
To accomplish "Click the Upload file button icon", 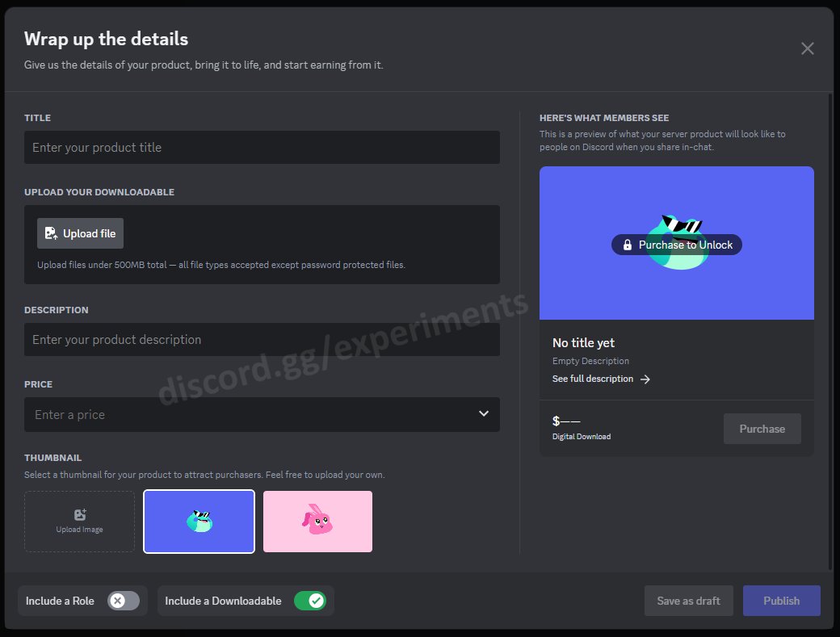I will pos(50,233).
